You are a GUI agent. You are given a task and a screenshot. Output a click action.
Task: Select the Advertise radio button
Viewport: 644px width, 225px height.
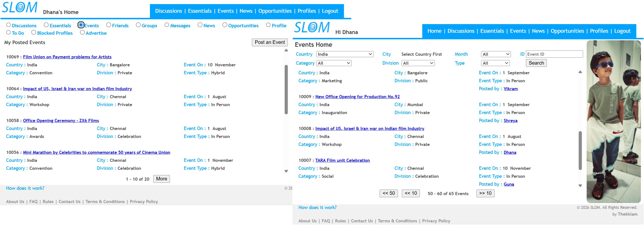[82, 33]
